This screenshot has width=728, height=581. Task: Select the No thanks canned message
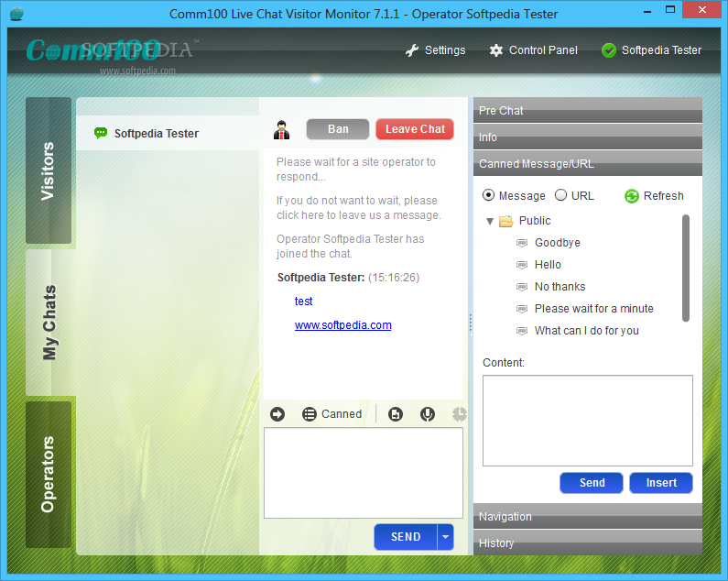point(560,287)
